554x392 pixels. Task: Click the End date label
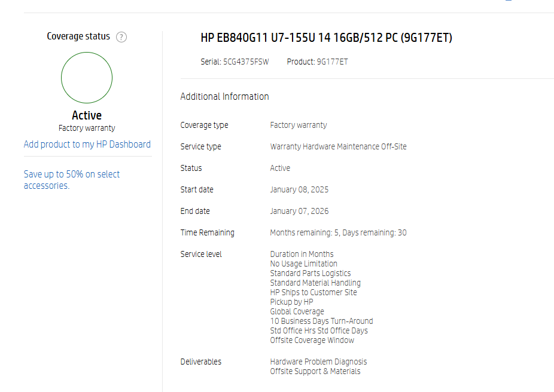click(x=195, y=211)
